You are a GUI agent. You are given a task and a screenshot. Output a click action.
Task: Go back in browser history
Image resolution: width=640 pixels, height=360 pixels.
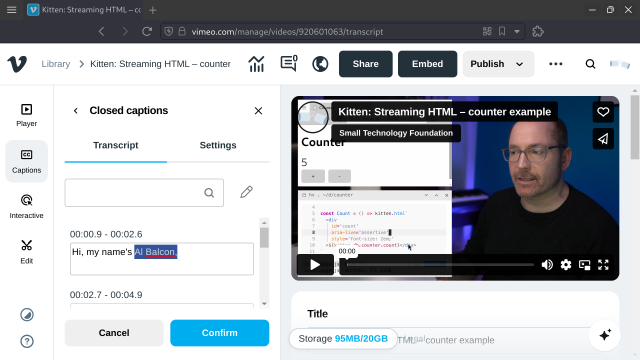[102, 31]
